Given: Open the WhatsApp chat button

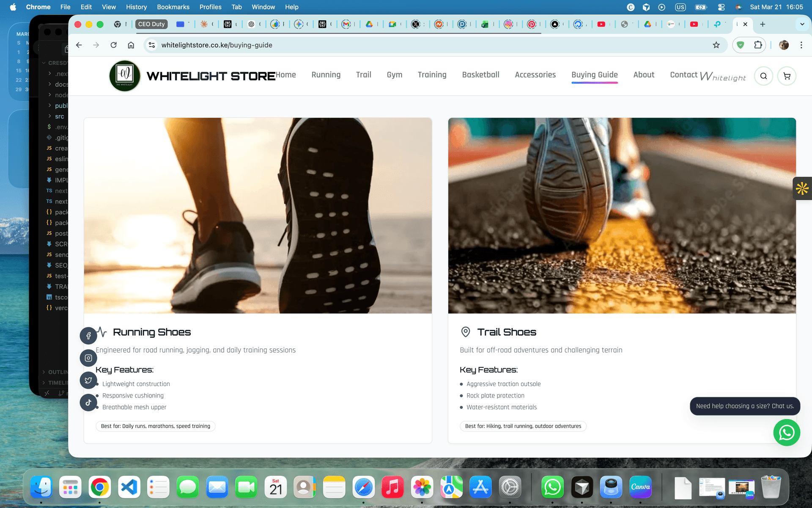Looking at the screenshot, I should (x=787, y=433).
